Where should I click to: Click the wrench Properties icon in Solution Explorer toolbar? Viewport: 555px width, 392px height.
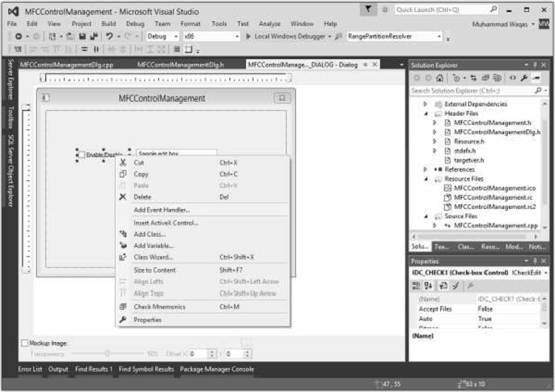[x=524, y=78]
